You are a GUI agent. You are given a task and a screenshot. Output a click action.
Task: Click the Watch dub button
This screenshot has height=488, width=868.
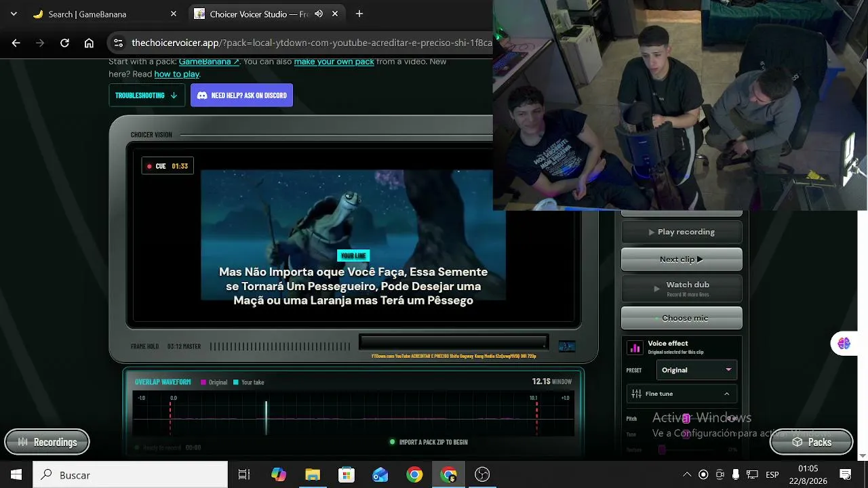(682, 288)
